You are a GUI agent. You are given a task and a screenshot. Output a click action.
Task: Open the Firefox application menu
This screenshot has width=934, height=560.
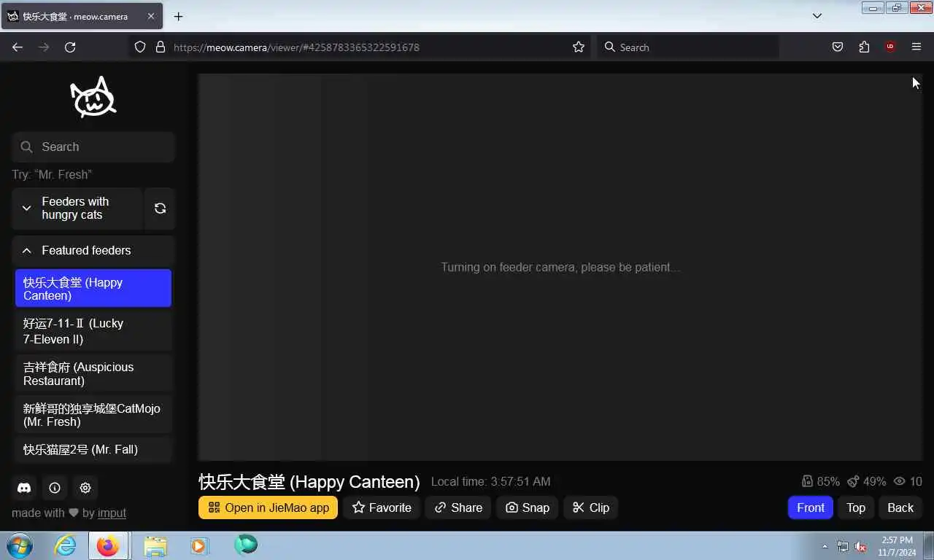tap(916, 47)
